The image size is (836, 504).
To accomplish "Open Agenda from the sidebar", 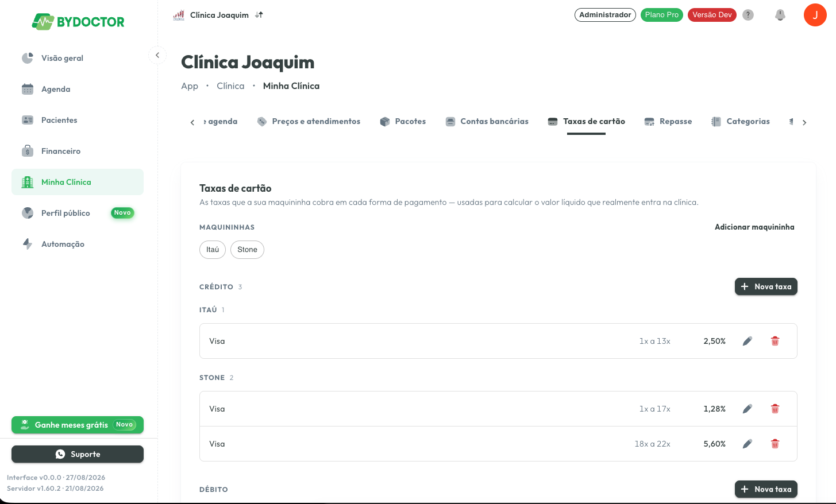I will (78, 89).
